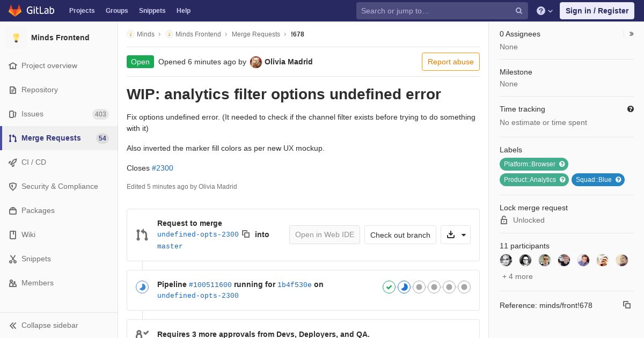Click the search magnifier icon

click(519, 11)
